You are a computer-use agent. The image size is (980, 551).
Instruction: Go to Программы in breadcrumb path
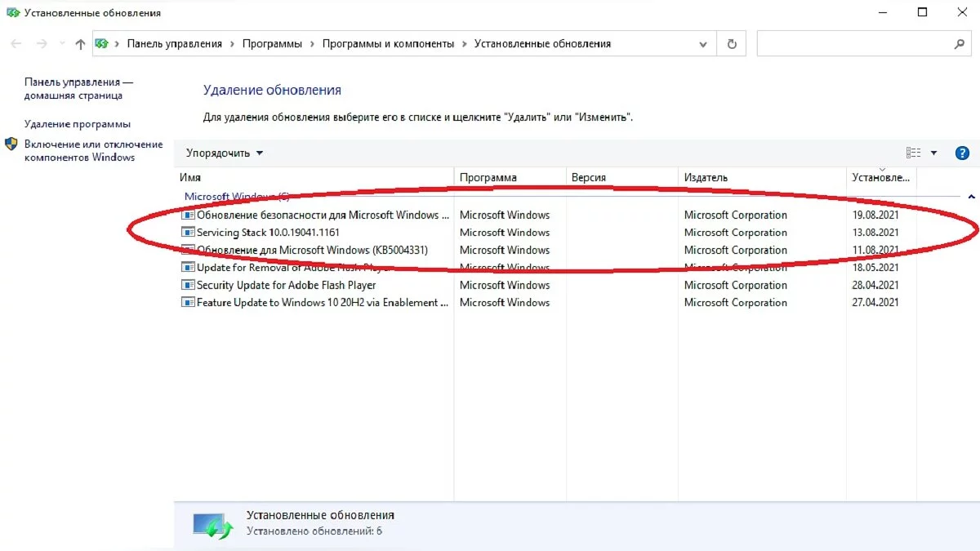272,44
